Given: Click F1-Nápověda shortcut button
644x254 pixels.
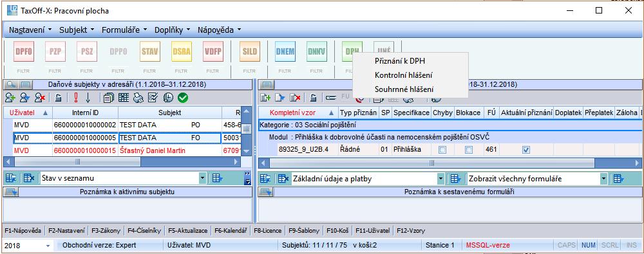Looking at the screenshot, I should point(23,231).
